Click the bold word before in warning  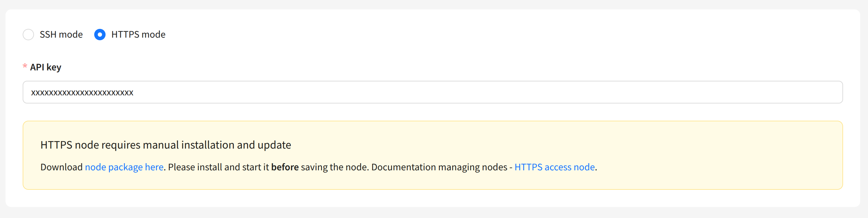[x=285, y=167]
